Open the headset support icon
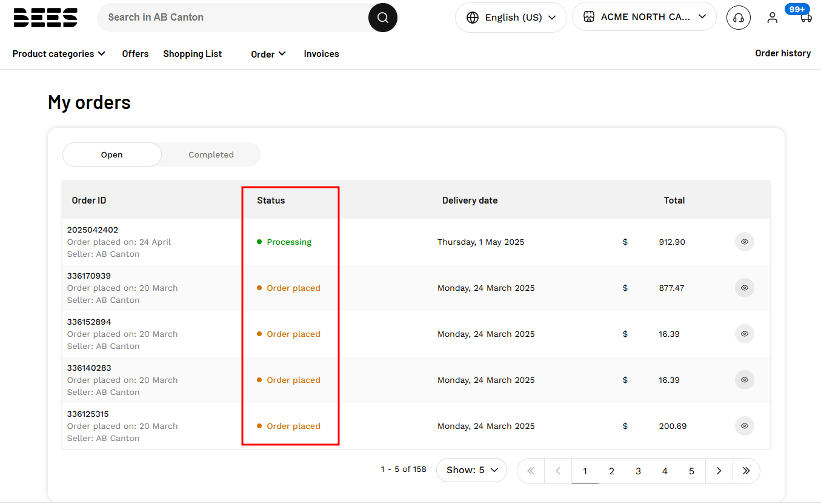The width and height of the screenshot is (821, 504). pyautogui.click(x=739, y=18)
